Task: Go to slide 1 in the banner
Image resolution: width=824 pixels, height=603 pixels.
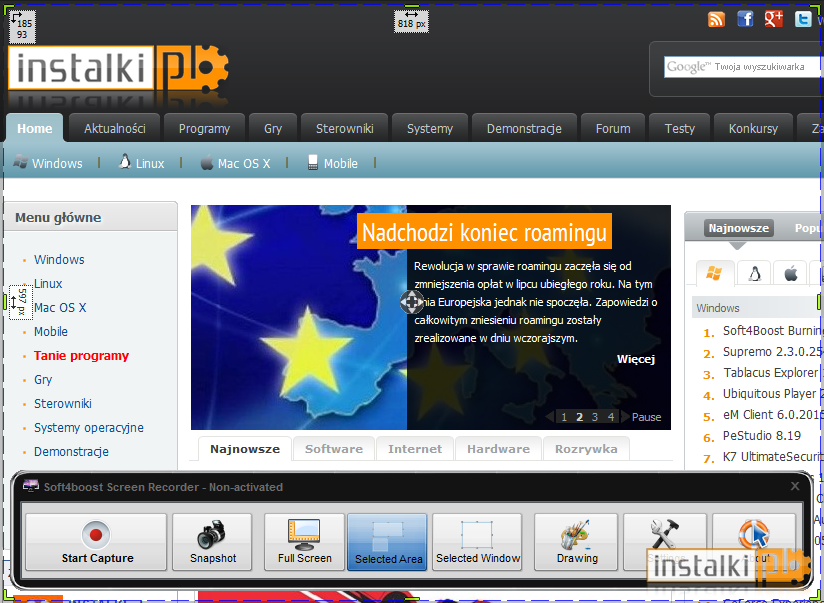Action: click(x=564, y=417)
